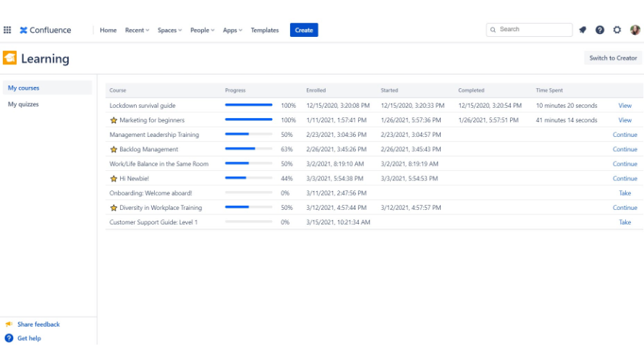Click the Management Leadership Training progress bar
Image resolution: width=644 pixels, height=362 pixels.
click(248, 135)
